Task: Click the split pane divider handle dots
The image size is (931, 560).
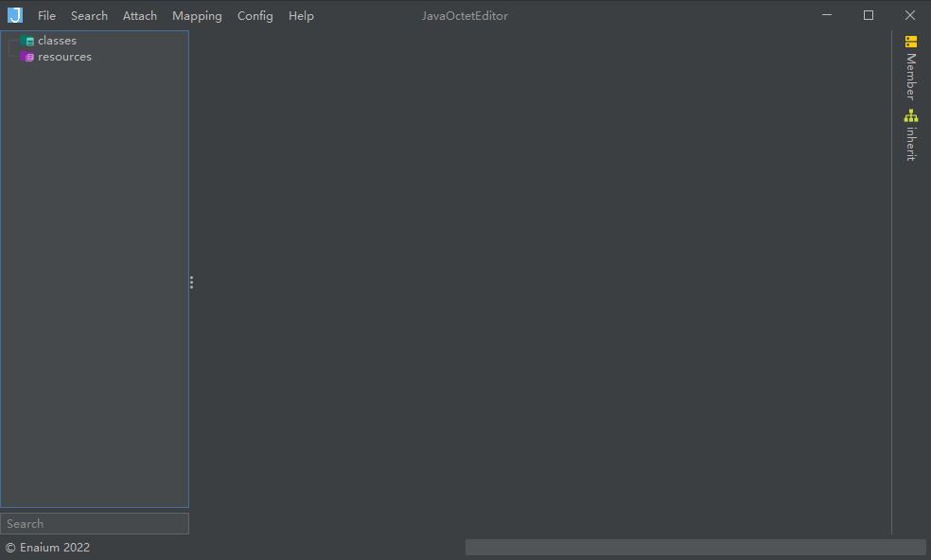Action: coord(191,283)
